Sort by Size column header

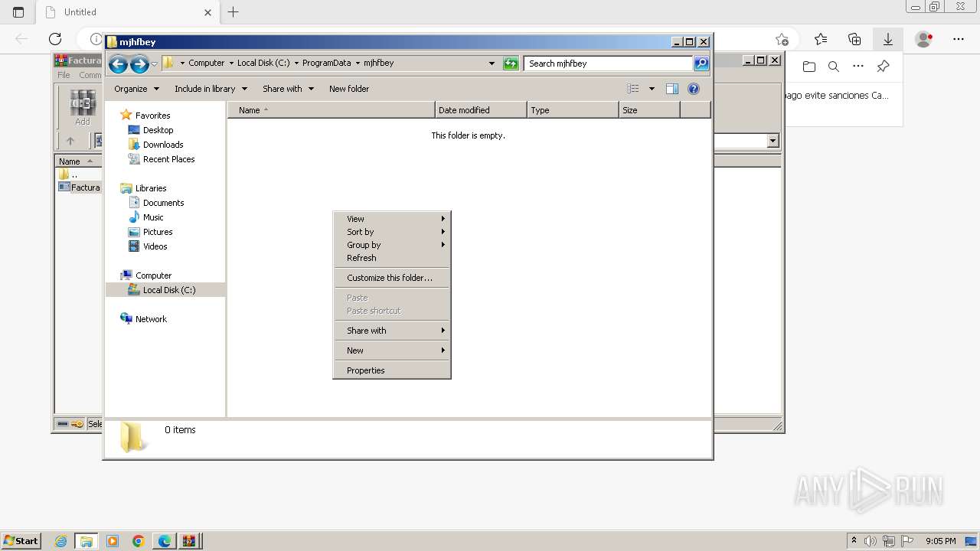(x=649, y=110)
